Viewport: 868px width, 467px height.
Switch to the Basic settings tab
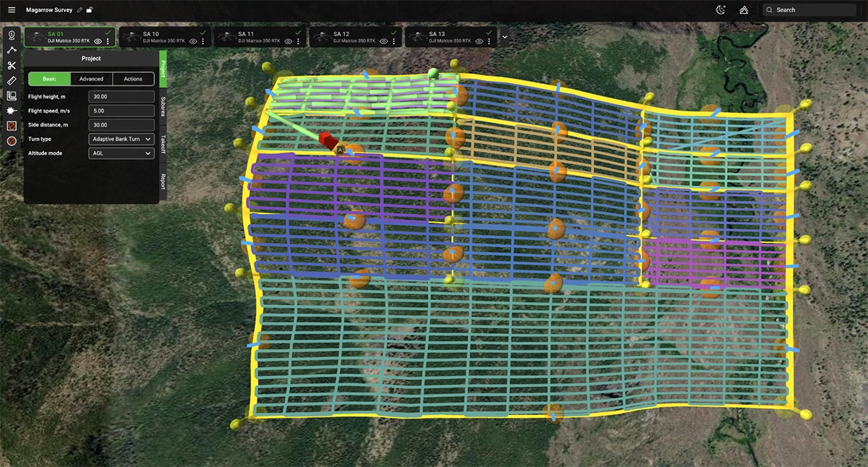point(49,79)
